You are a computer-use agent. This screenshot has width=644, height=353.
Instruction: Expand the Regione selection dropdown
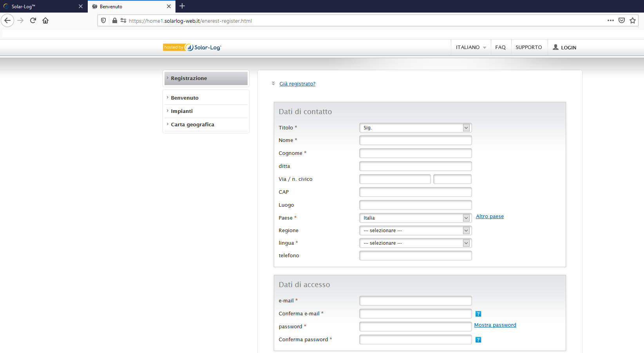click(415, 231)
